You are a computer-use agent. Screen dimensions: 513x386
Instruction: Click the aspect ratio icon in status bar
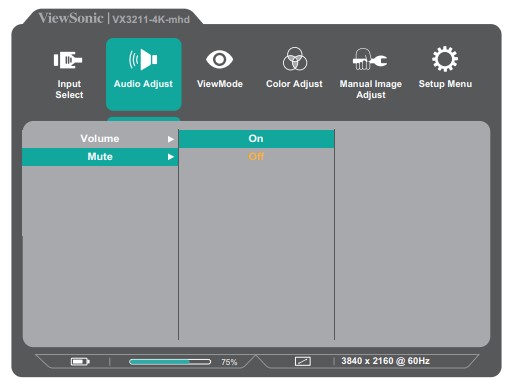pos(303,361)
